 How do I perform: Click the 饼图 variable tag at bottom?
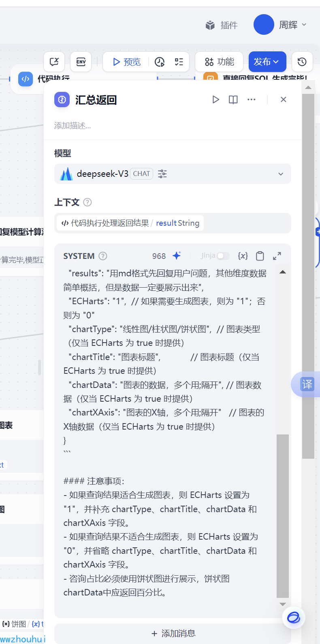pos(15,624)
